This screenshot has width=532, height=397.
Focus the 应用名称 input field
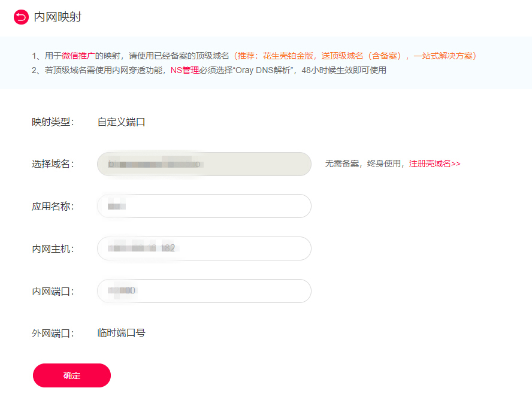(204, 206)
